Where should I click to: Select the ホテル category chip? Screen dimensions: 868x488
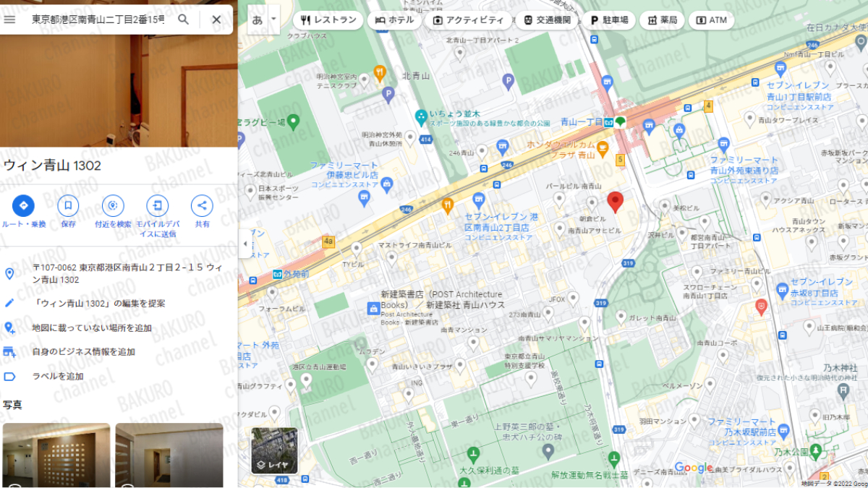point(395,20)
